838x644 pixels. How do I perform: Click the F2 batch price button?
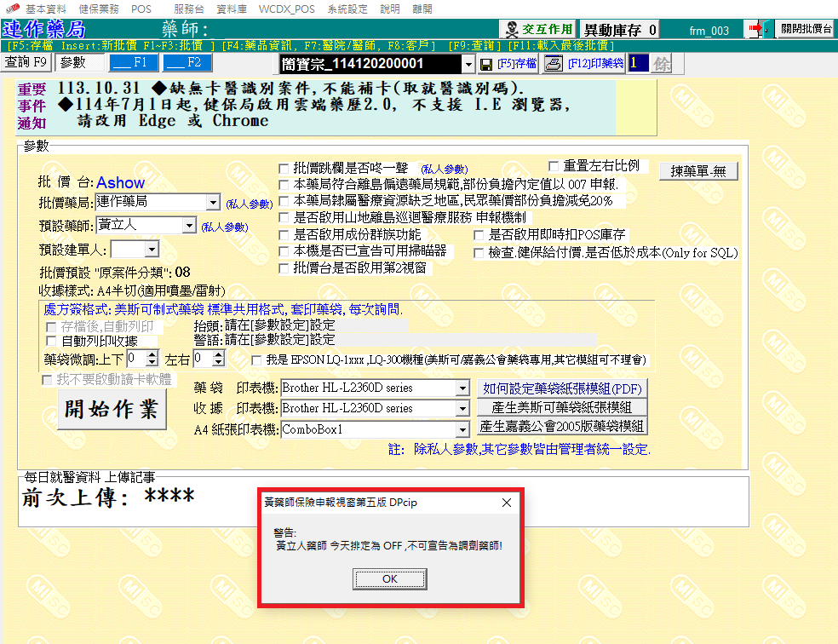pos(187,63)
